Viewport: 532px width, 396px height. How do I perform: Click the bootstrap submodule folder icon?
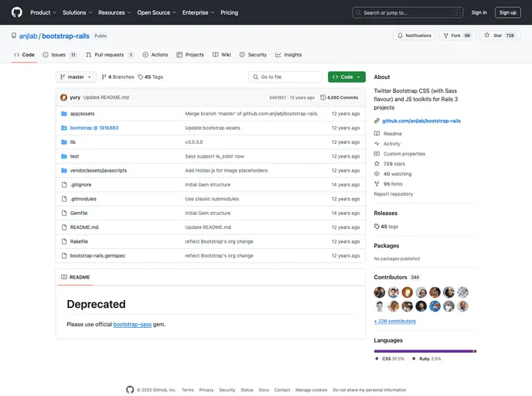63,128
